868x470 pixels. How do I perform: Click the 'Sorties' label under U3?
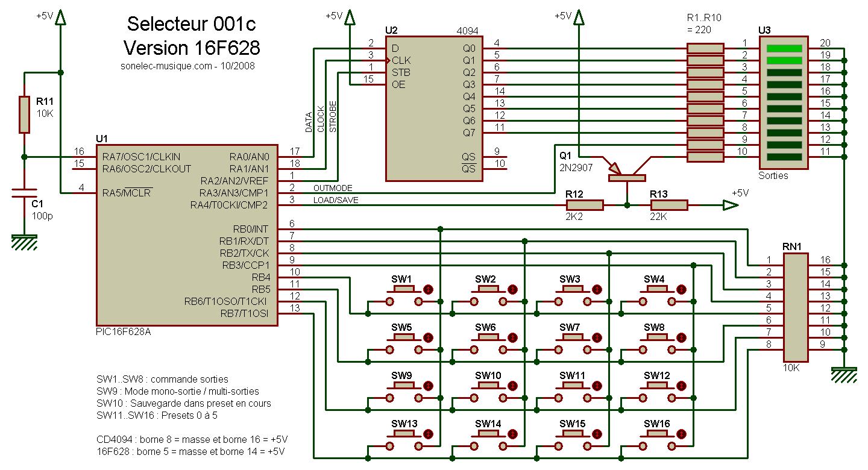click(x=773, y=176)
